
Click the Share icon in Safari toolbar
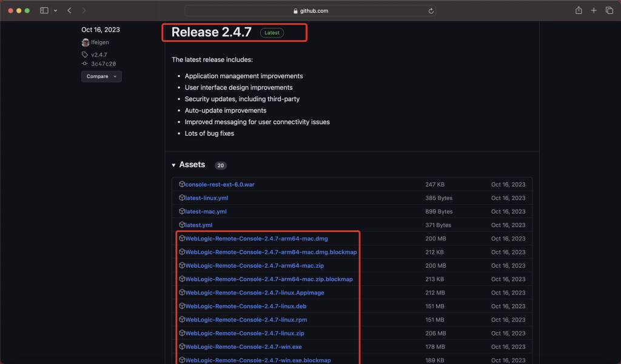click(578, 10)
